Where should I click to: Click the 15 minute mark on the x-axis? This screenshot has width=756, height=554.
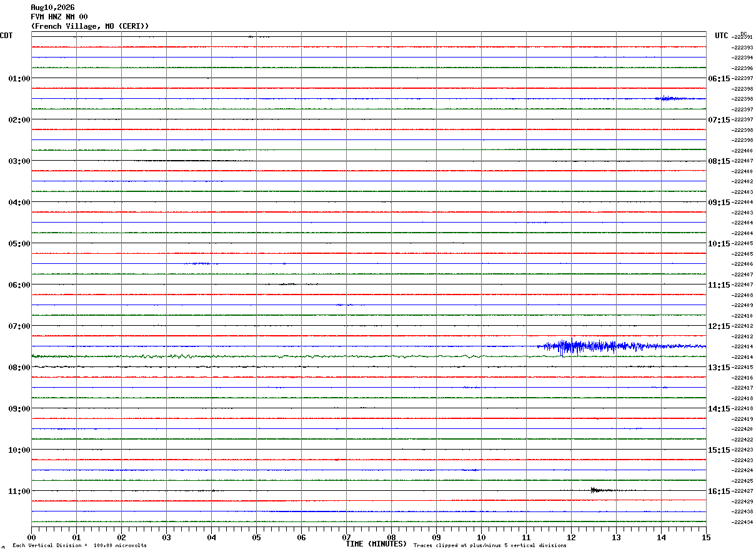click(706, 537)
